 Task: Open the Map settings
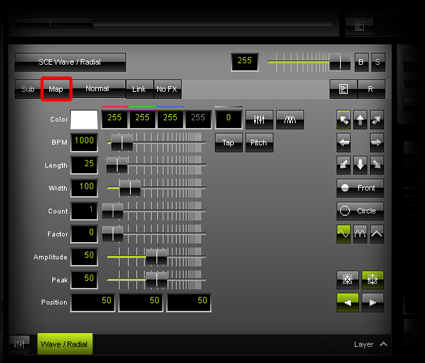pos(56,89)
